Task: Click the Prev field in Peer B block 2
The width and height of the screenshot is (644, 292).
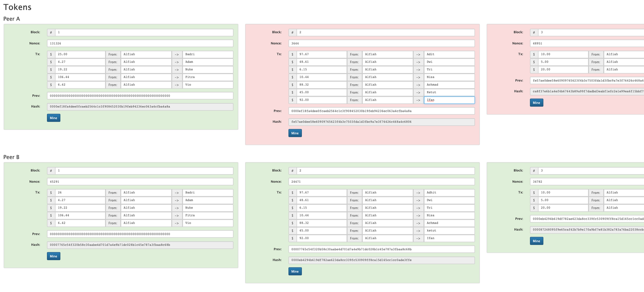Action: [382, 249]
